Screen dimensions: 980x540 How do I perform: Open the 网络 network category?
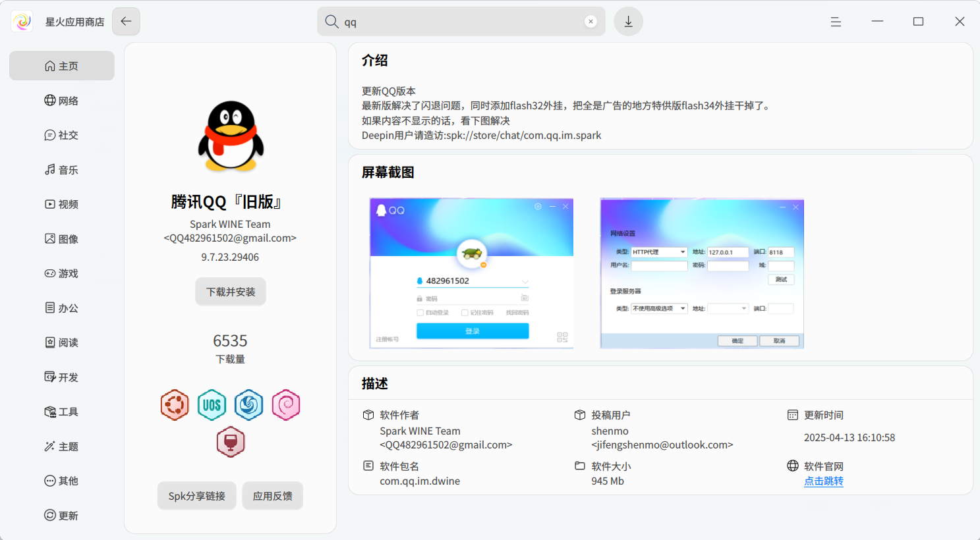[62, 101]
